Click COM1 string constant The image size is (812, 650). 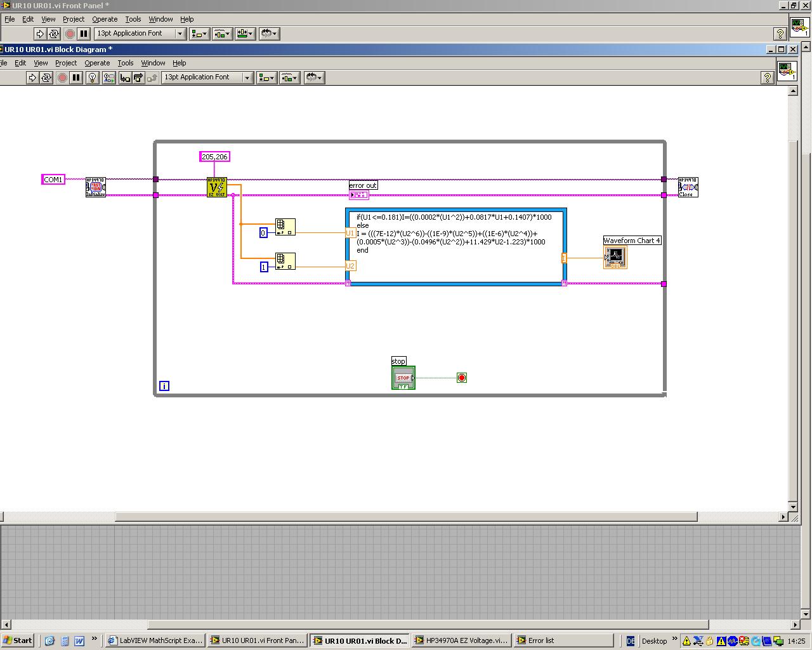(x=53, y=180)
